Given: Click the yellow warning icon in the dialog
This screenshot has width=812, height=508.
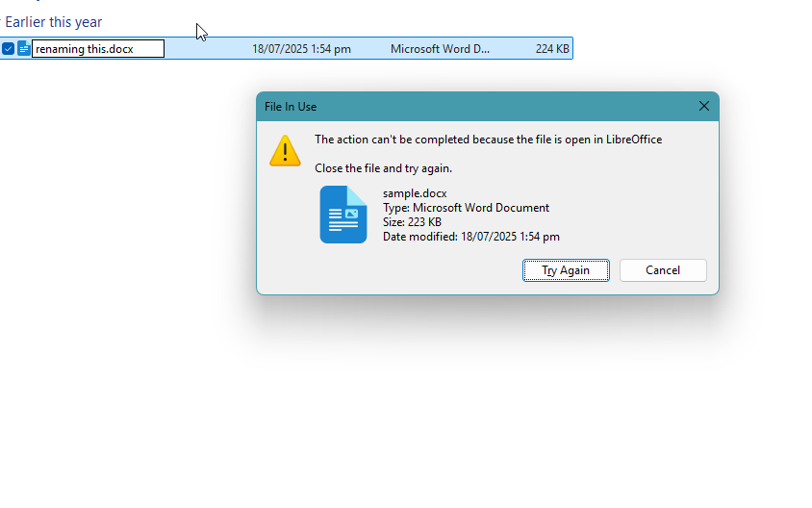Looking at the screenshot, I should [285, 151].
